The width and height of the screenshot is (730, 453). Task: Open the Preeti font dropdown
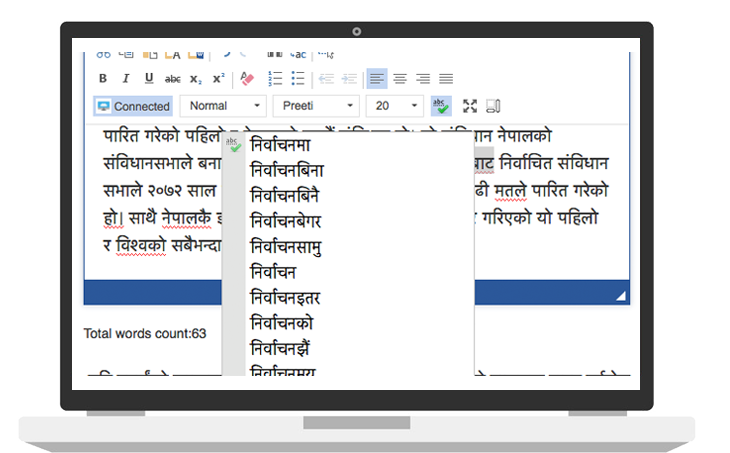(x=316, y=105)
